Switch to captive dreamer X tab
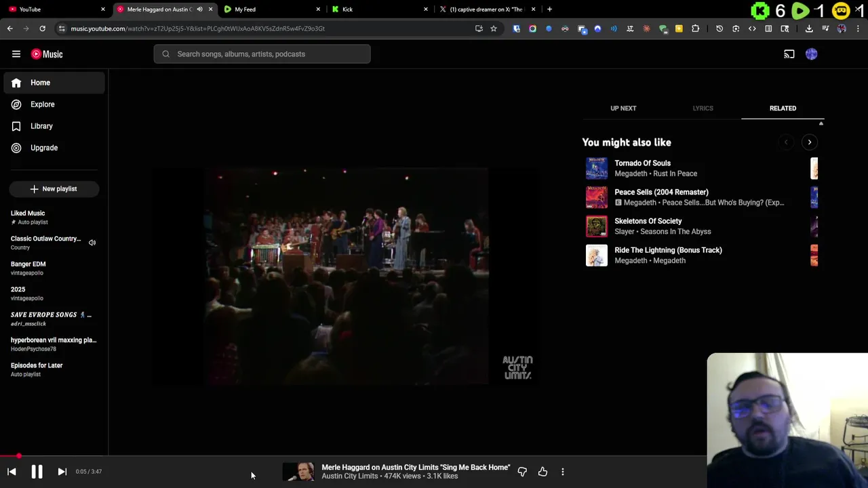 click(488, 9)
